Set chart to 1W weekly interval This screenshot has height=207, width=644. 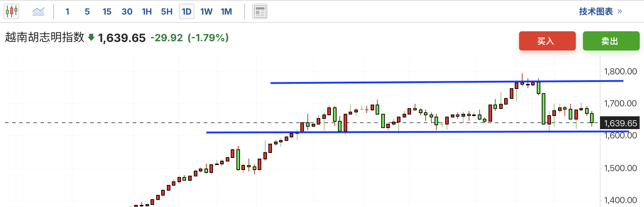coord(206,12)
